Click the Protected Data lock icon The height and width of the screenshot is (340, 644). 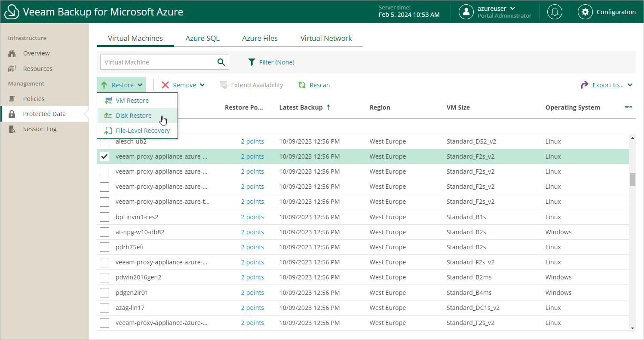12,114
